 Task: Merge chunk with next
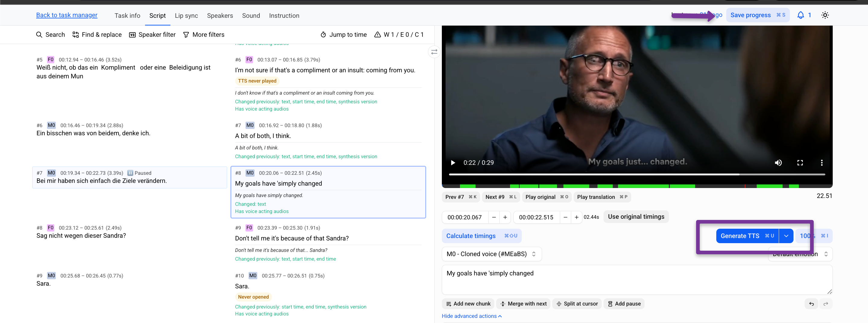523,304
